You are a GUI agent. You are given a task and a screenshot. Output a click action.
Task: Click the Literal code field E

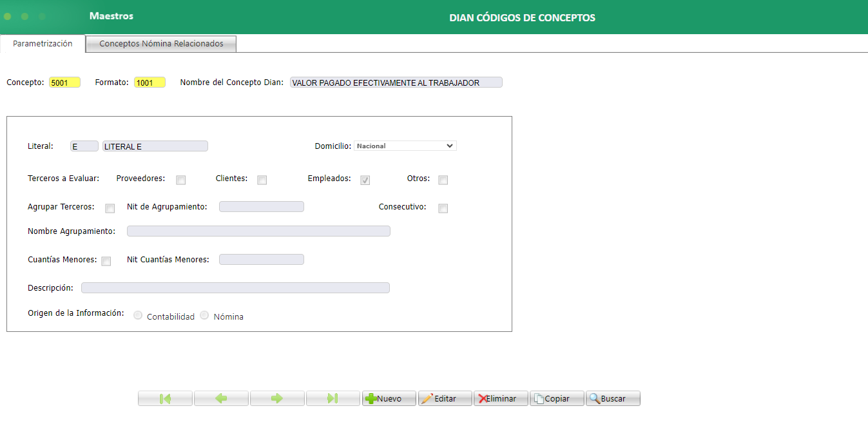[x=84, y=146]
